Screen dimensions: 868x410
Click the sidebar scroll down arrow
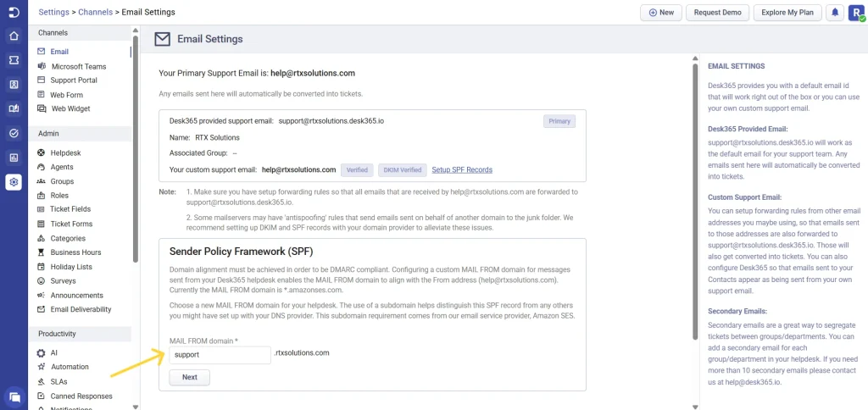[x=136, y=406]
